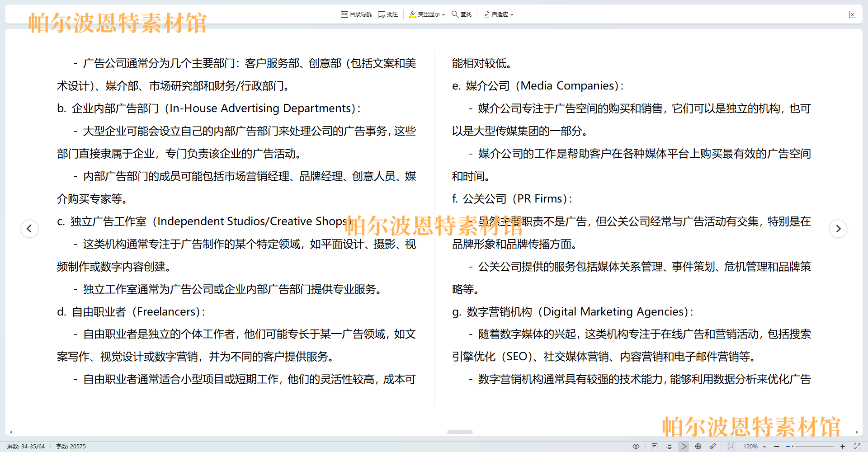Click the text '能相对较低。'
The height and width of the screenshot is (452, 868).
[482, 63]
